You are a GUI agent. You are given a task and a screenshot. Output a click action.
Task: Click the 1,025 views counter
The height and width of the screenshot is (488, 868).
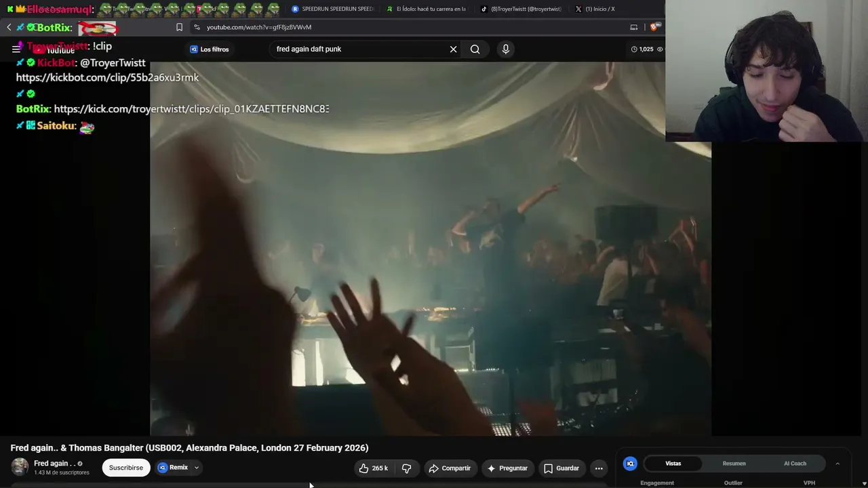tap(646, 49)
